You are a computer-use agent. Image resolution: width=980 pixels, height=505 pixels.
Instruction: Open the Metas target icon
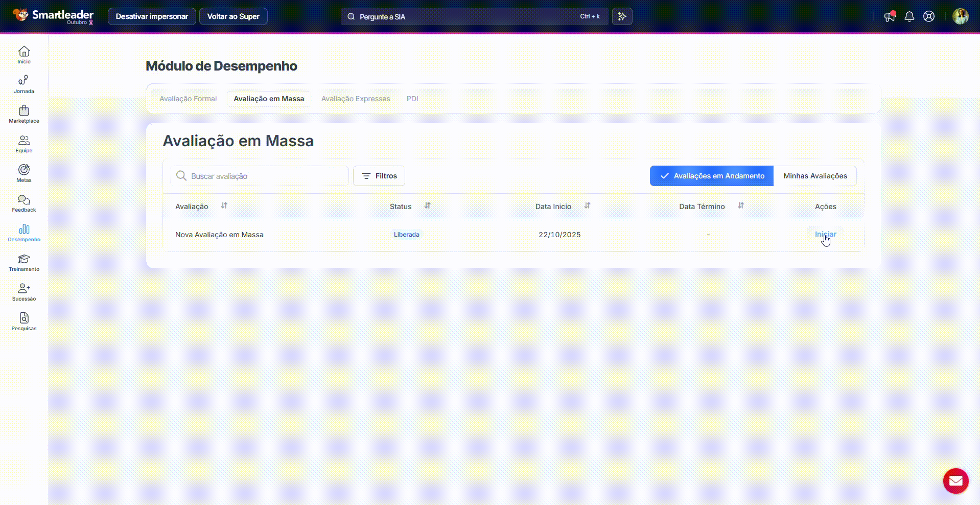(24, 170)
